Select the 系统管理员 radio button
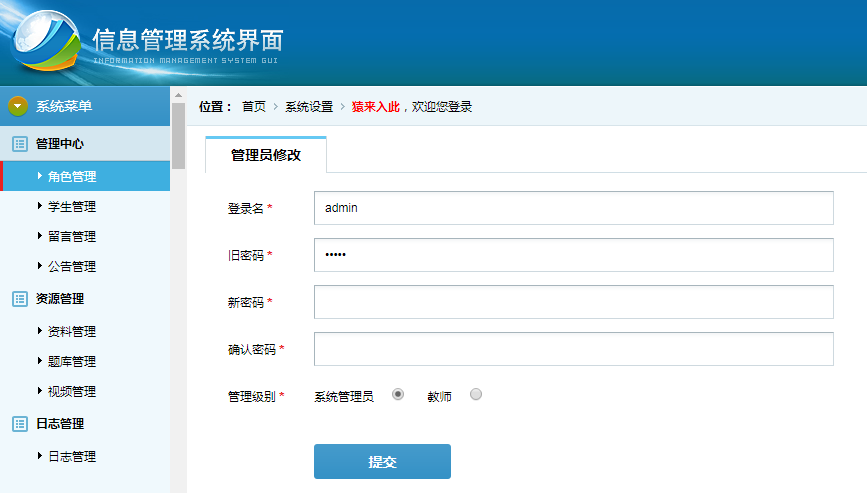This screenshot has width=867, height=493. [x=398, y=394]
